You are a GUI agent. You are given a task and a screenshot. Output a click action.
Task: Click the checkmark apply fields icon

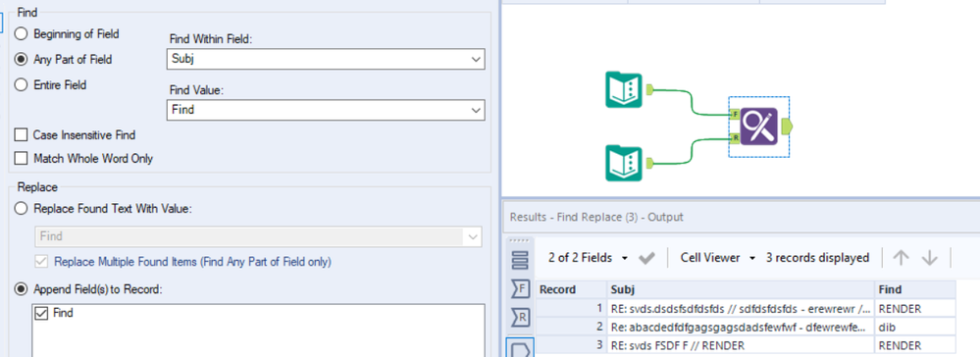click(x=646, y=258)
